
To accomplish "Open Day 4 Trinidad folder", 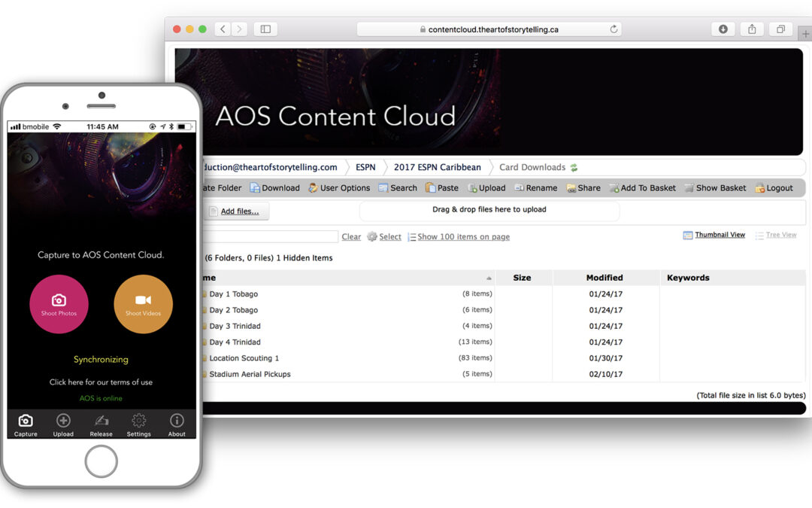I will click(x=235, y=342).
